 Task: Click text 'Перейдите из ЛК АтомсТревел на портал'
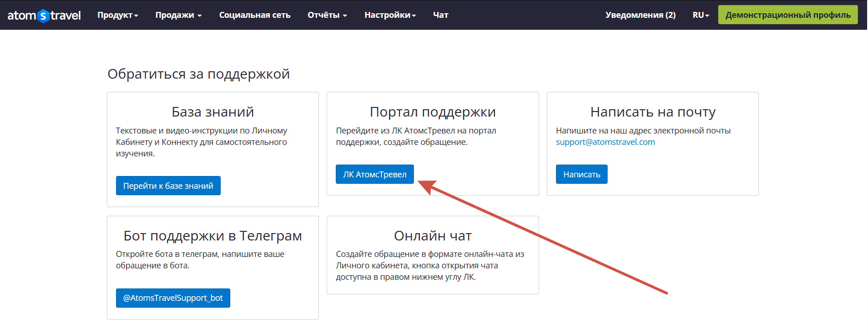pyautogui.click(x=416, y=131)
